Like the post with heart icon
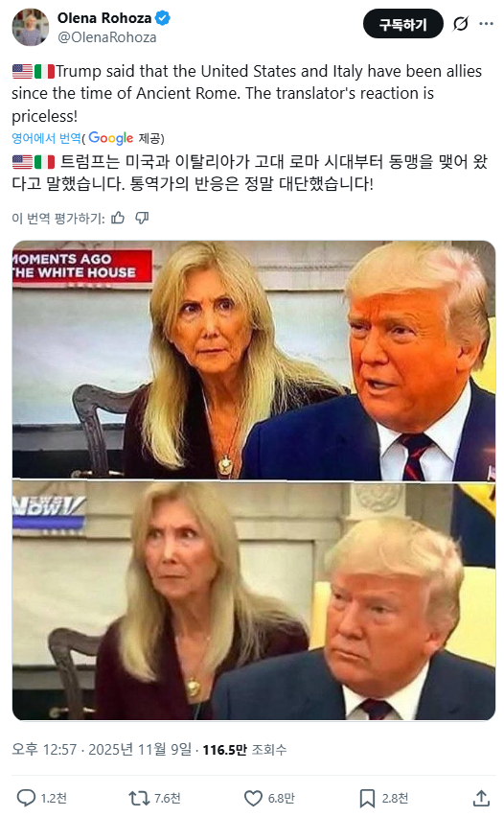This screenshot has height=817, width=504. [253, 798]
